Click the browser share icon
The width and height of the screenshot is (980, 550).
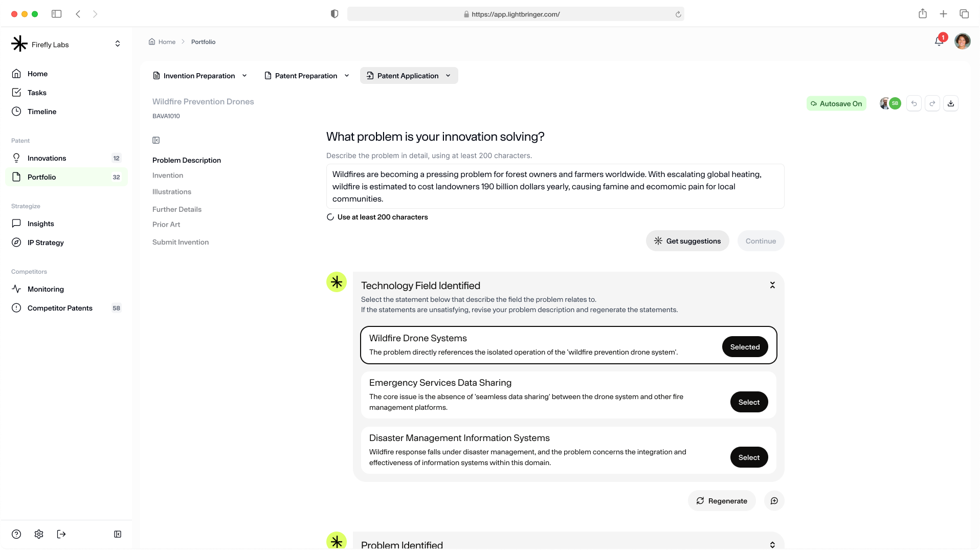923,14
